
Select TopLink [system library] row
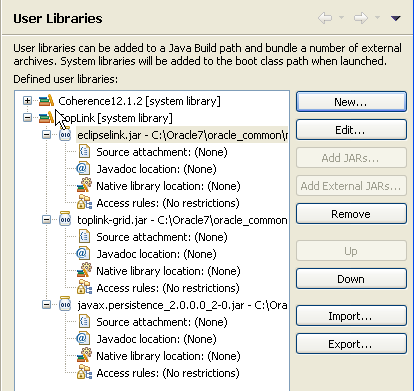115,118
